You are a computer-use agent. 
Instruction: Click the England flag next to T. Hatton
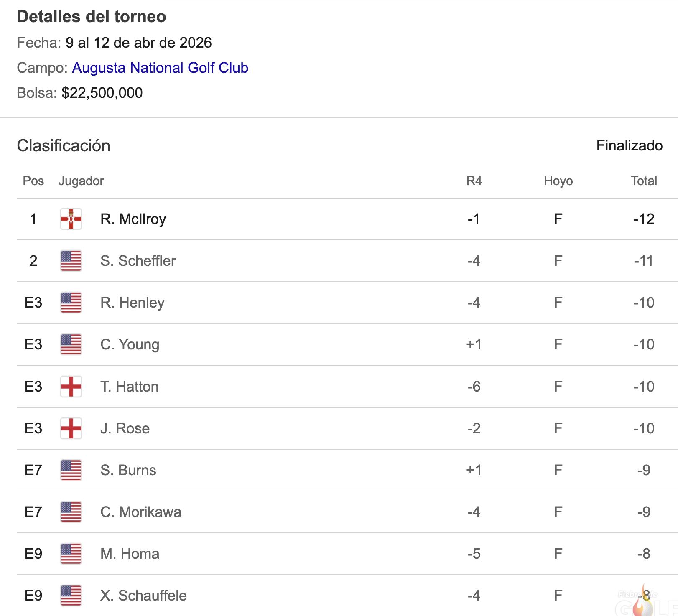pyautogui.click(x=71, y=387)
